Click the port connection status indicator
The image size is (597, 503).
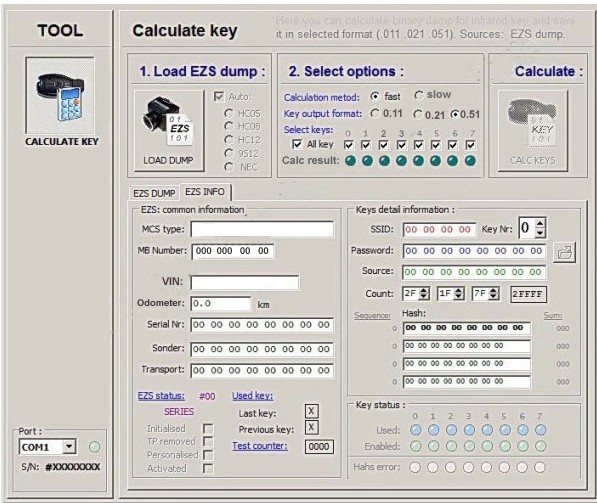coord(94,446)
